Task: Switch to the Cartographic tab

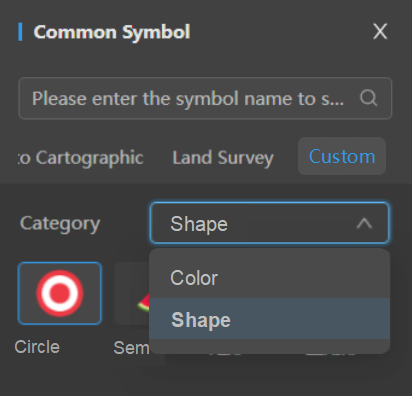Action: coord(81,157)
